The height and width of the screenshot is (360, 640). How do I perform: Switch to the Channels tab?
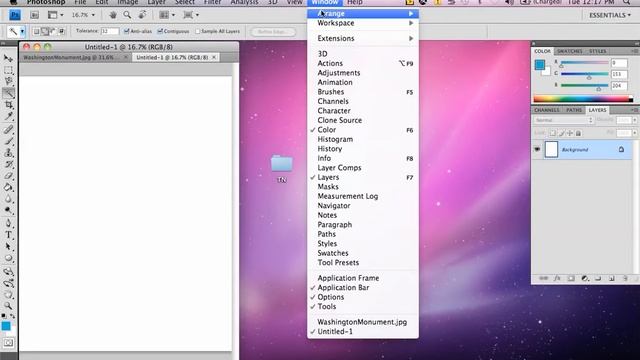pyautogui.click(x=547, y=110)
